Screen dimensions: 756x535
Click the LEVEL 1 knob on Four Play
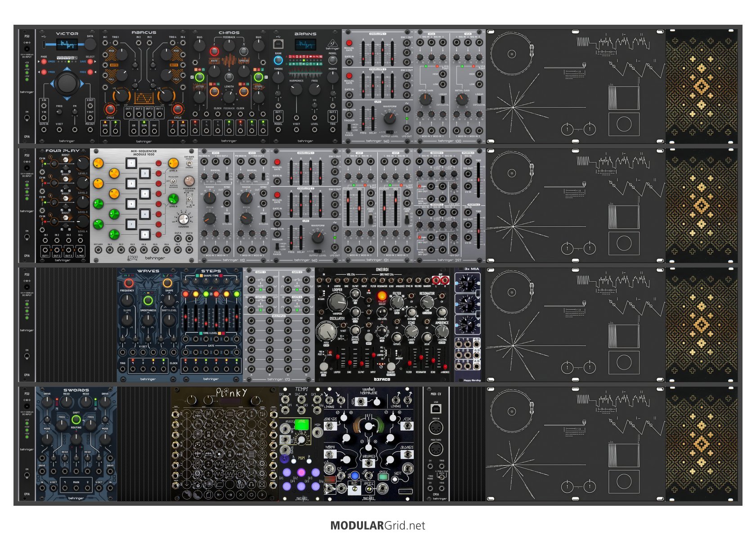83,163
